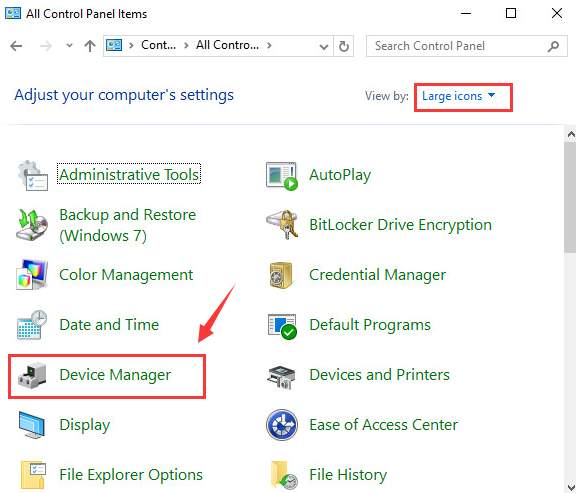Open the Display link

[x=84, y=425]
